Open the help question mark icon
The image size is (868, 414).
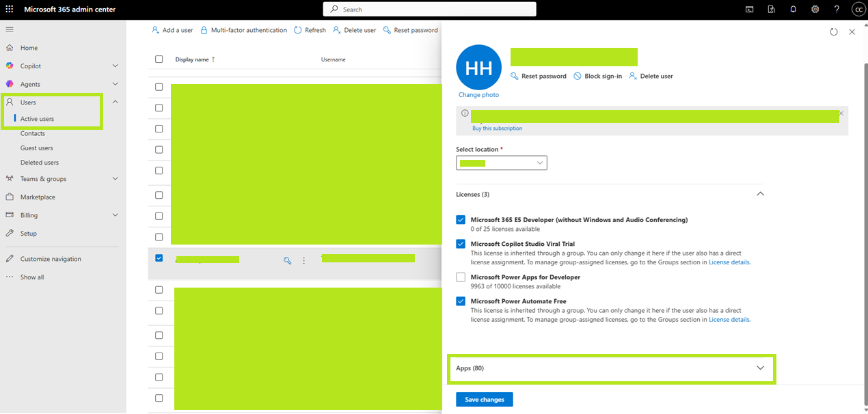click(x=837, y=10)
